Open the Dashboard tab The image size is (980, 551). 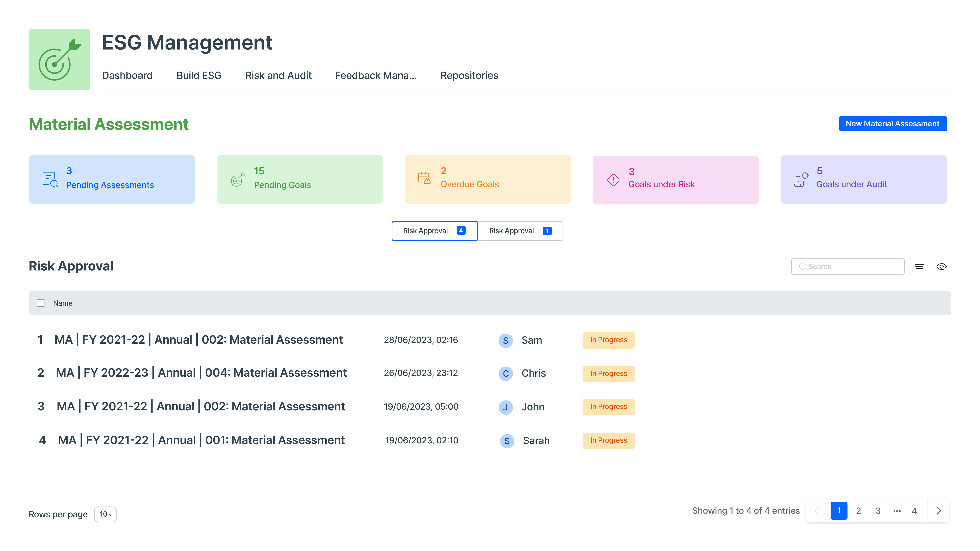(127, 75)
